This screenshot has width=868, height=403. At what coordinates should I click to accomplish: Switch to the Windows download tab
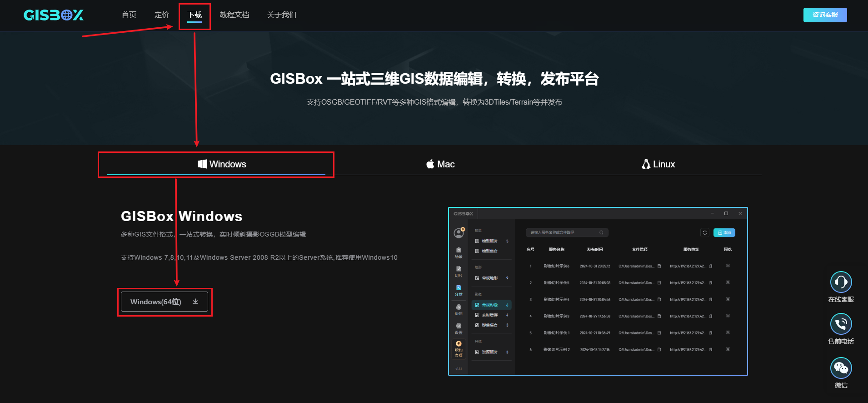(x=216, y=164)
